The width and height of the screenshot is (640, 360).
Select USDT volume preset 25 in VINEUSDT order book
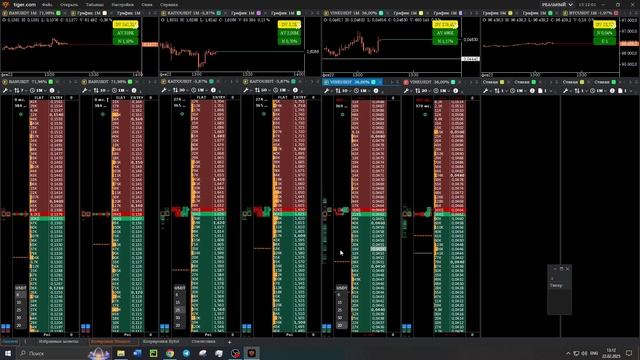(340, 310)
